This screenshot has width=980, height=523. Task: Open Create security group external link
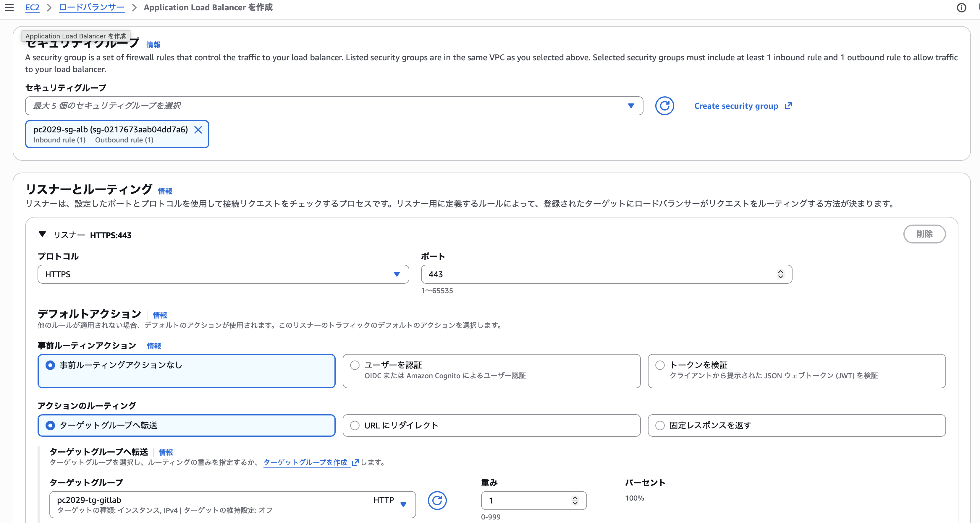click(743, 106)
